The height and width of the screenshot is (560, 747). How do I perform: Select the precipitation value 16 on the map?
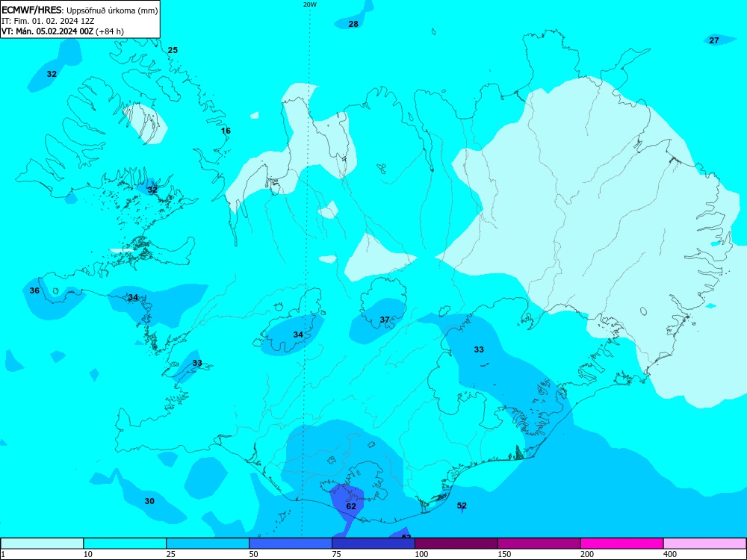click(226, 131)
